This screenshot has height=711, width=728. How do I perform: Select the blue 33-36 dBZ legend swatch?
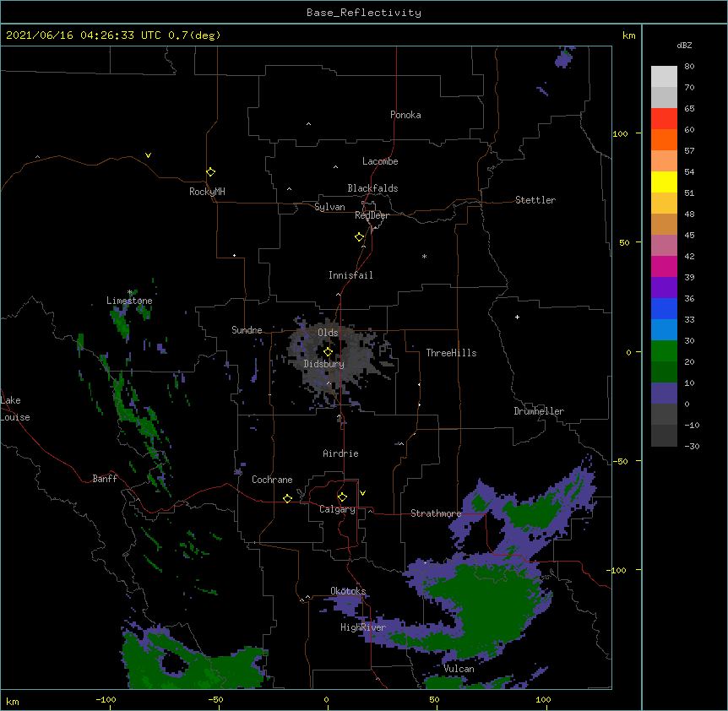(x=664, y=308)
